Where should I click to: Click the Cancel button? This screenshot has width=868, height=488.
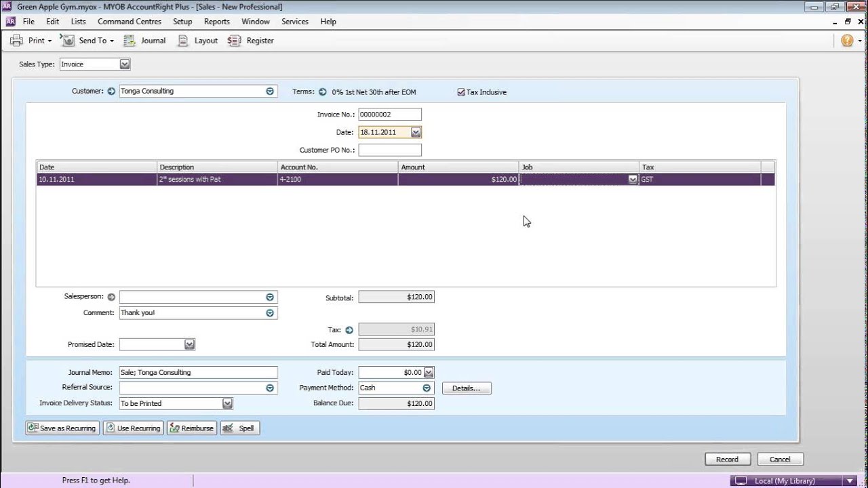point(780,459)
